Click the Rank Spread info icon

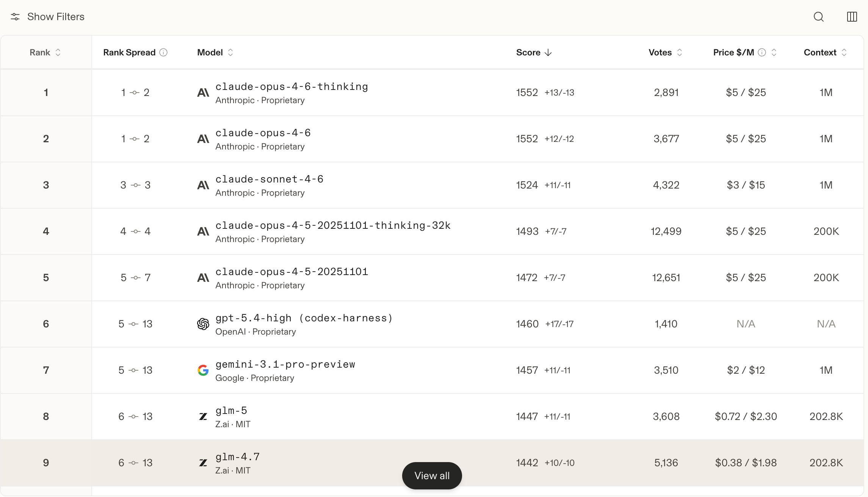163,52
